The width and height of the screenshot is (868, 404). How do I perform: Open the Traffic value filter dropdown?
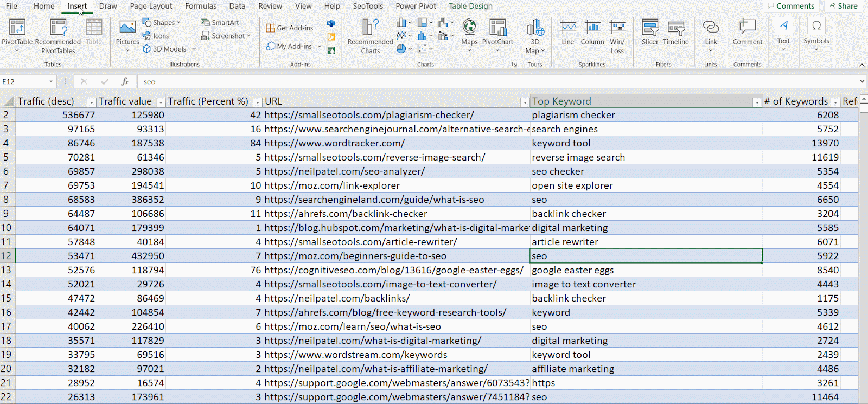click(160, 102)
